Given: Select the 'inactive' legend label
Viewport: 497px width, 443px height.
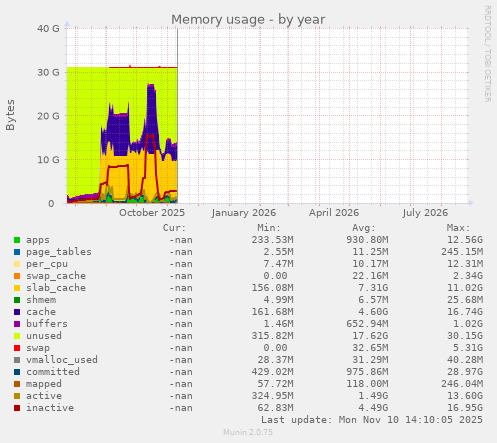Looking at the screenshot, I should pyautogui.click(x=50, y=408).
